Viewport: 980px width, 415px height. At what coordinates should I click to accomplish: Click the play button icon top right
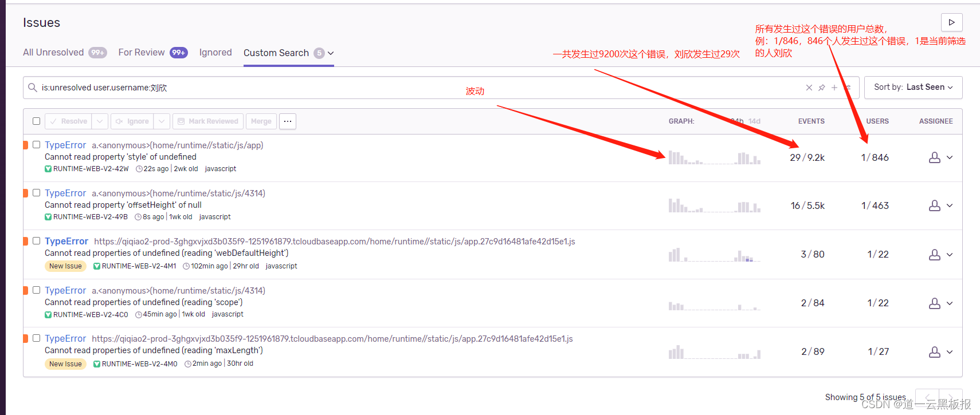pos(951,22)
